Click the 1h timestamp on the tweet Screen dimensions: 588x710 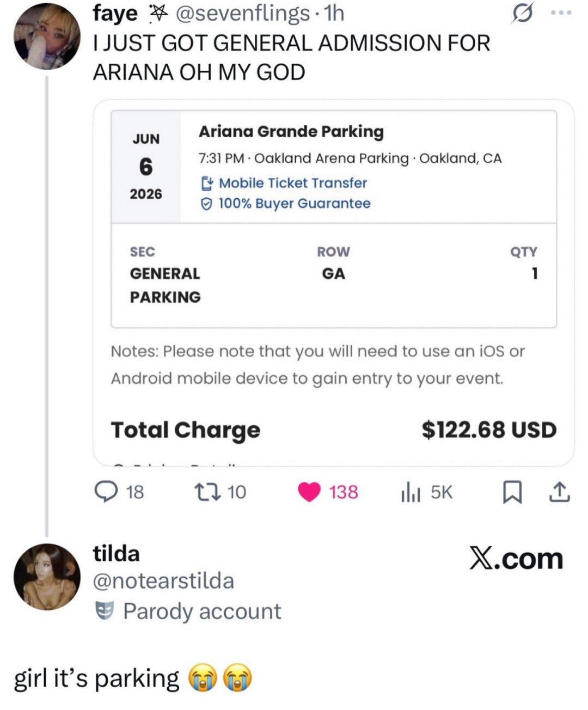(334, 13)
